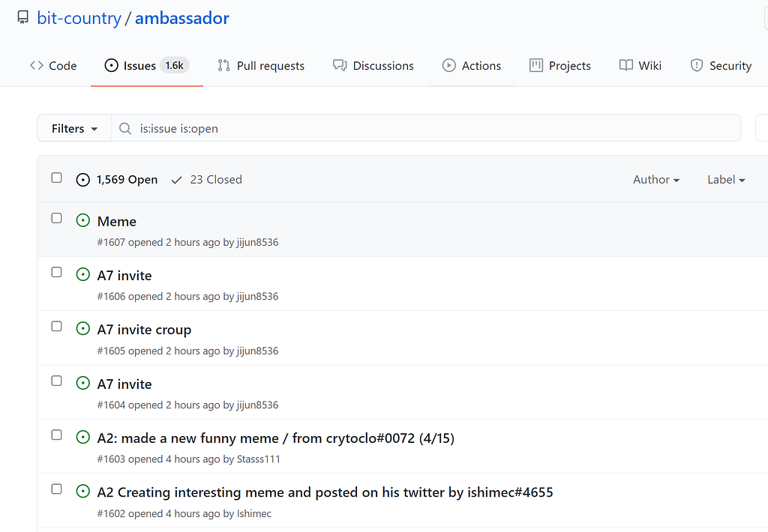Select the checkbox for issue #1606

(57, 272)
